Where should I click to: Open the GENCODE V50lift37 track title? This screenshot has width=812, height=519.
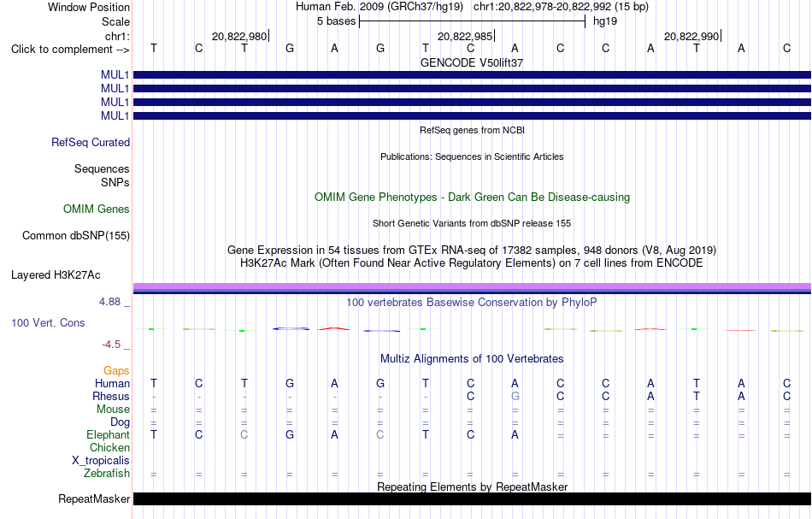coord(472,62)
